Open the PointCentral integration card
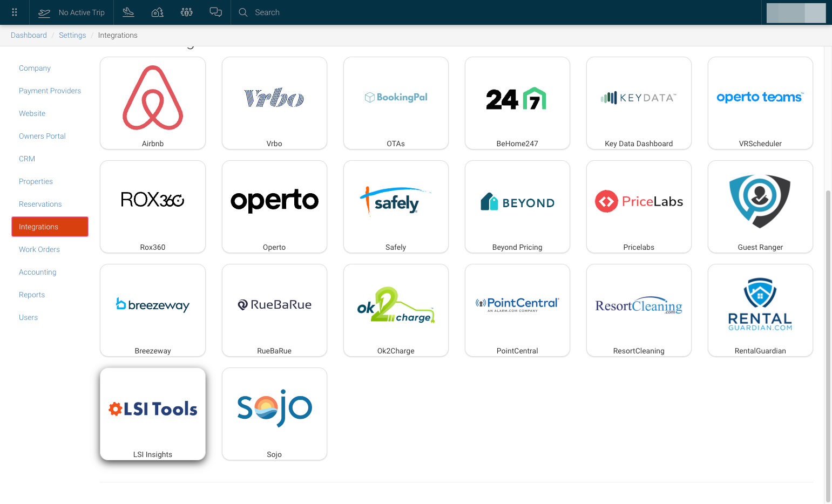The width and height of the screenshot is (832, 504). (x=517, y=310)
